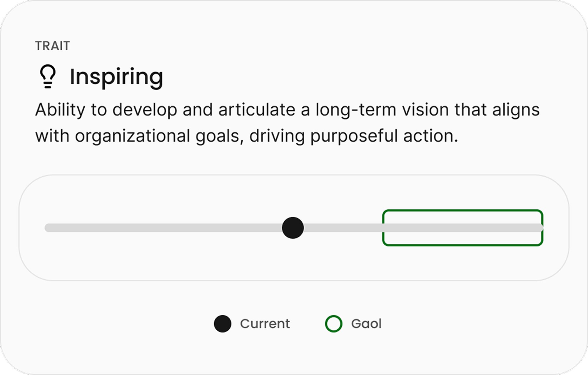Screen dimensions: 588x375
Task: Click the black Current legend dot
Action: pos(223,324)
